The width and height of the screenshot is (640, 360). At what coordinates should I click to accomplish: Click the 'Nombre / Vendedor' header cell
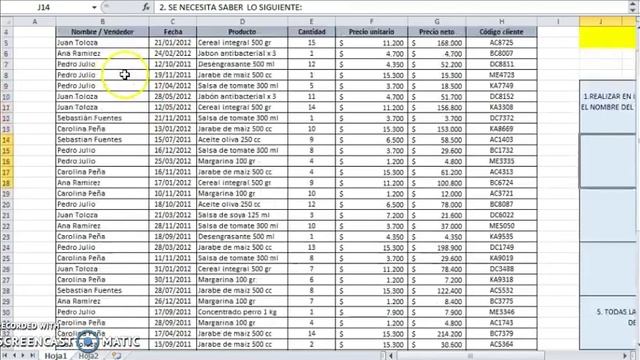click(x=102, y=31)
